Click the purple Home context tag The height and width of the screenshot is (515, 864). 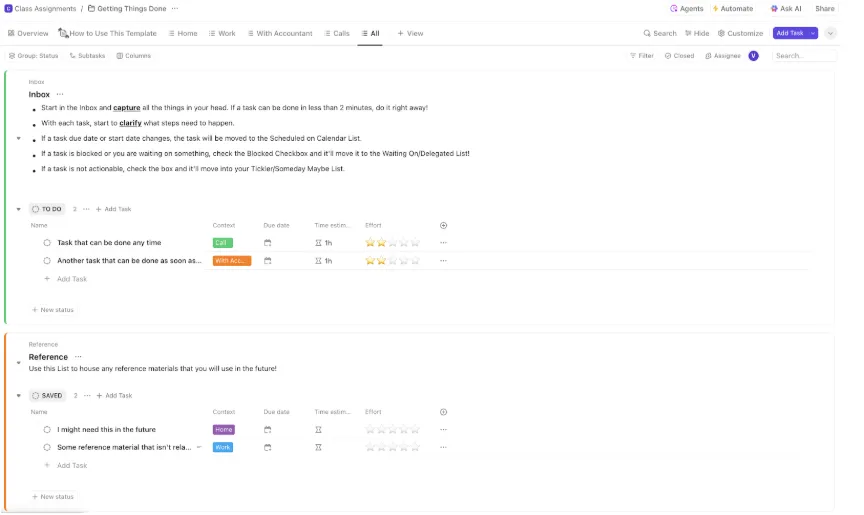(x=224, y=430)
